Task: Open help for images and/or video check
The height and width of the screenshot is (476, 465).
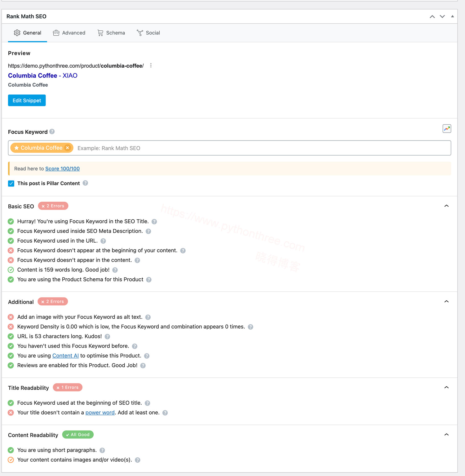Action: click(138, 460)
